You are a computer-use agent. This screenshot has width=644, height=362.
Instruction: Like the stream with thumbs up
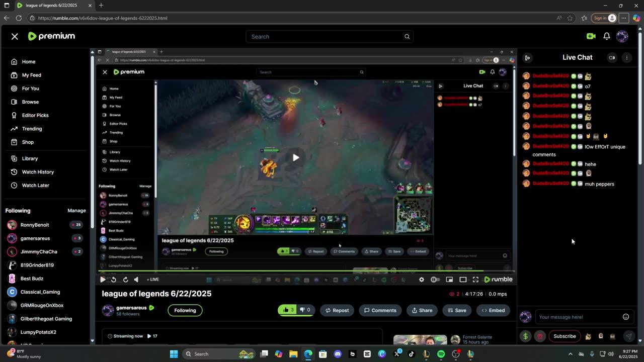288,310
